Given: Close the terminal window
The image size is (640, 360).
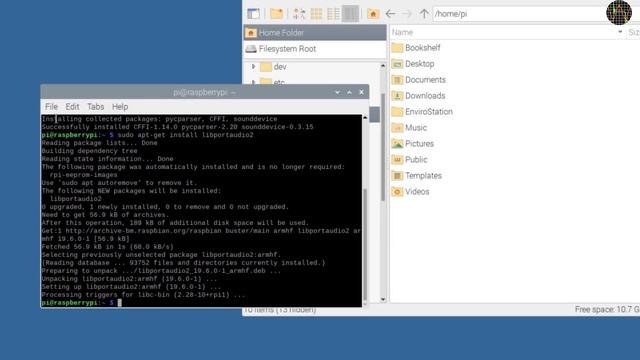Looking at the screenshot, I should point(361,92).
